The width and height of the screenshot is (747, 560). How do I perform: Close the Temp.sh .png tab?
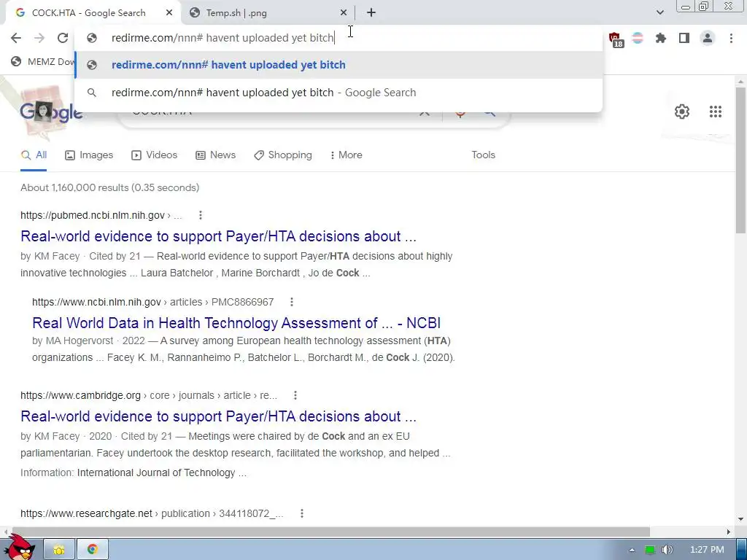[x=344, y=13]
